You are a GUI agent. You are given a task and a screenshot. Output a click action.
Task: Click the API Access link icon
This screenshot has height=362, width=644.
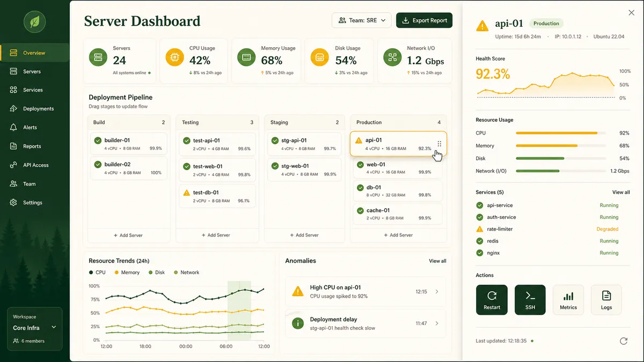(x=13, y=165)
